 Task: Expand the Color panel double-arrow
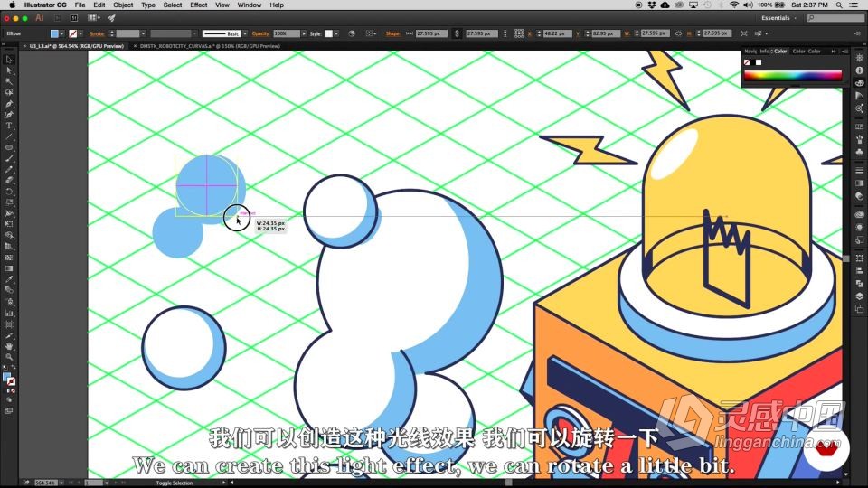pos(833,51)
